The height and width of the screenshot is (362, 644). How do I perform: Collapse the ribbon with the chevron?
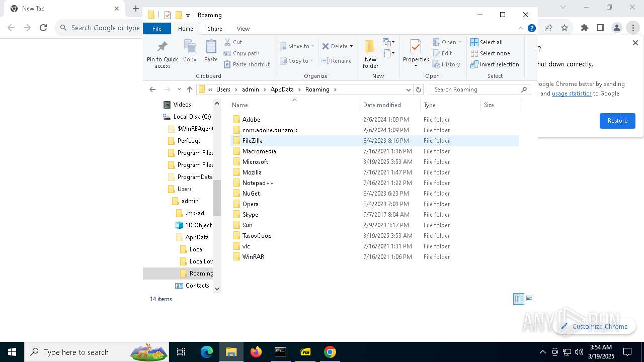pos(521,29)
